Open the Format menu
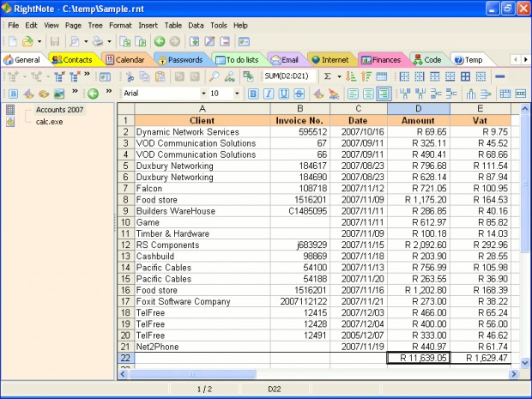This screenshot has height=399, width=532. (120, 26)
